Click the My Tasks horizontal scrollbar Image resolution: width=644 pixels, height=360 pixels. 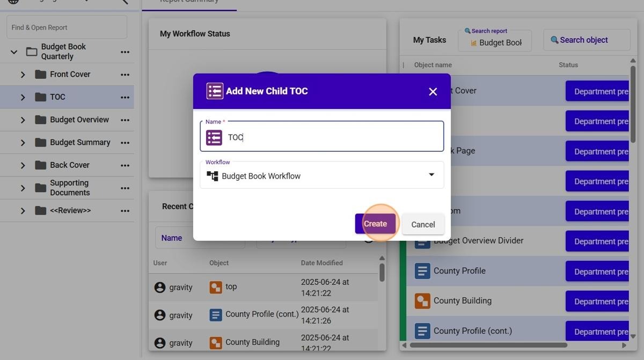pyautogui.click(x=488, y=345)
